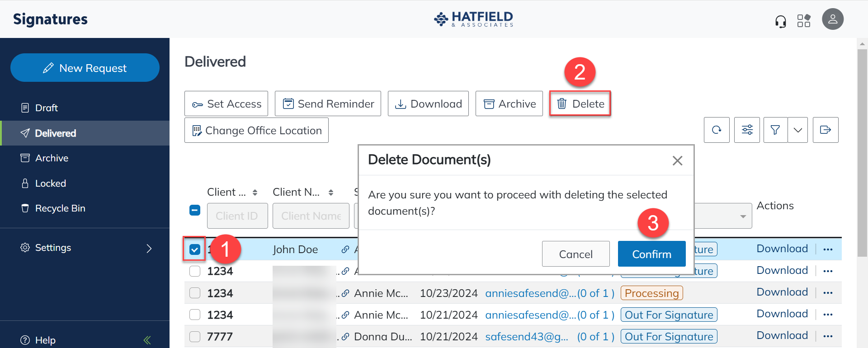Click anniesafesend@ link in Processing row
This screenshot has width=868, height=348.
pos(531,293)
